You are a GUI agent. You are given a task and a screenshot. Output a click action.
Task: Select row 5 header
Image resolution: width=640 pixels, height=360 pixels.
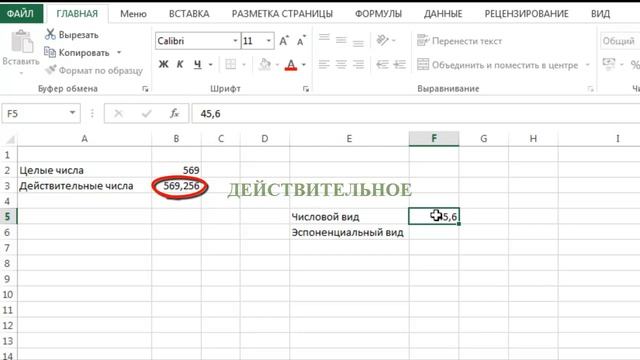pyautogui.click(x=8, y=216)
